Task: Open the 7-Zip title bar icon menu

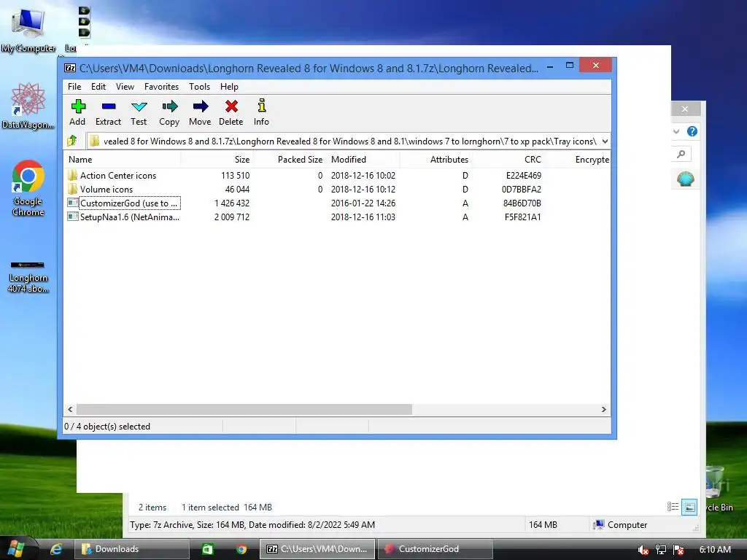Action: pos(70,68)
